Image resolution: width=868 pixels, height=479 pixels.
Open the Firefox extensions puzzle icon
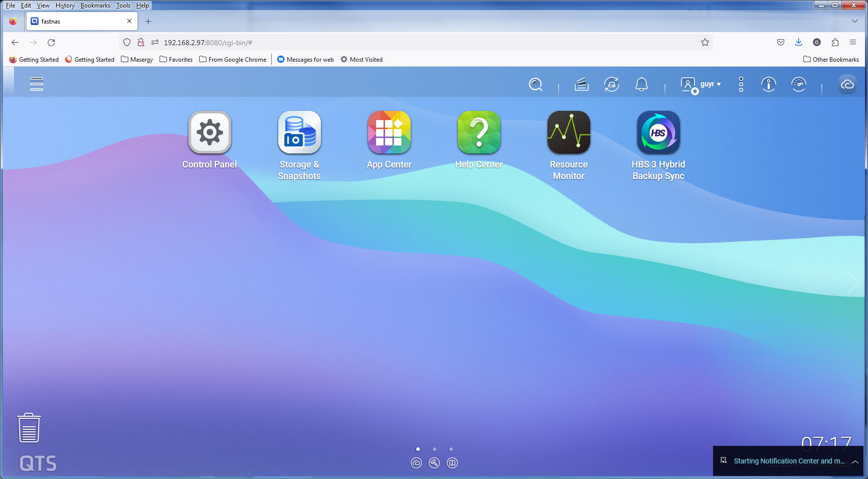835,43
